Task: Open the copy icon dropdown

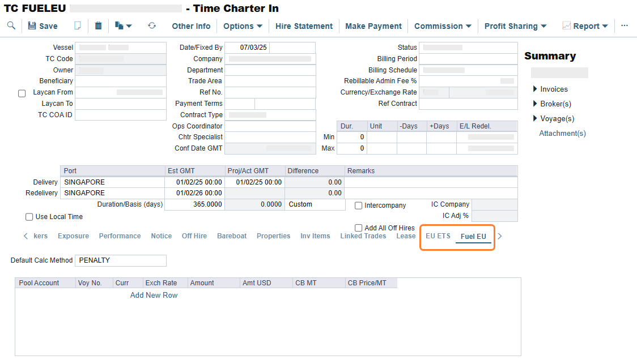Action: [x=123, y=26]
